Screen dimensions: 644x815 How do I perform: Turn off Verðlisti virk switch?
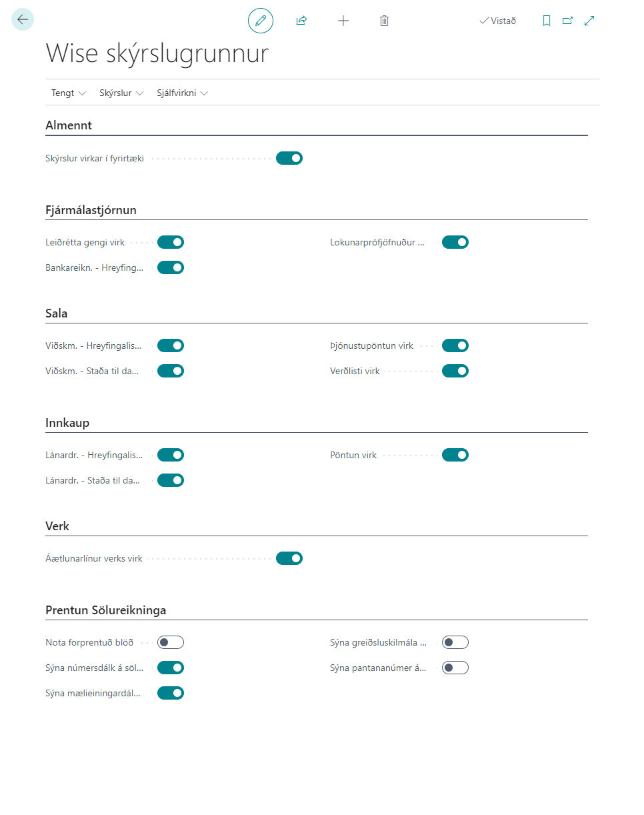455,371
